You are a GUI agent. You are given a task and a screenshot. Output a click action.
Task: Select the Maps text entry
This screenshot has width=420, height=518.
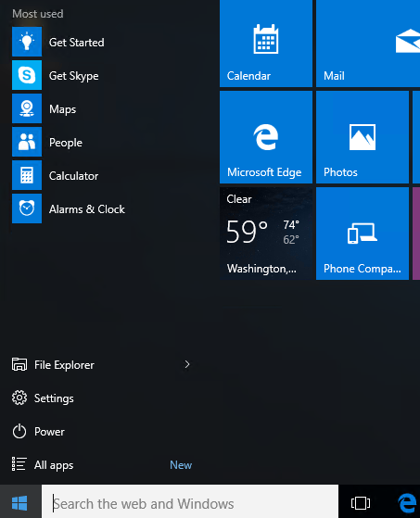[x=62, y=109]
